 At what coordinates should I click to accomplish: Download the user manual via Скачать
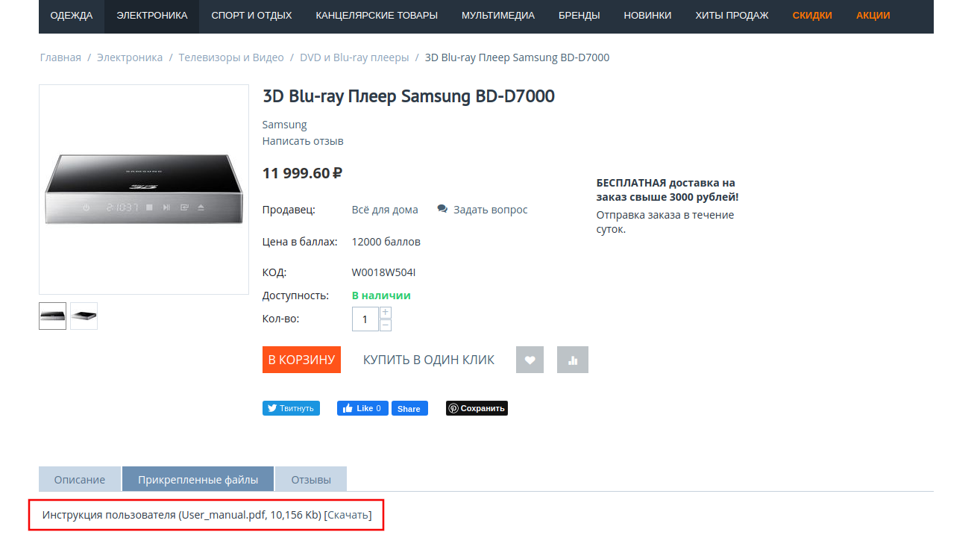[x=348, y=515]
